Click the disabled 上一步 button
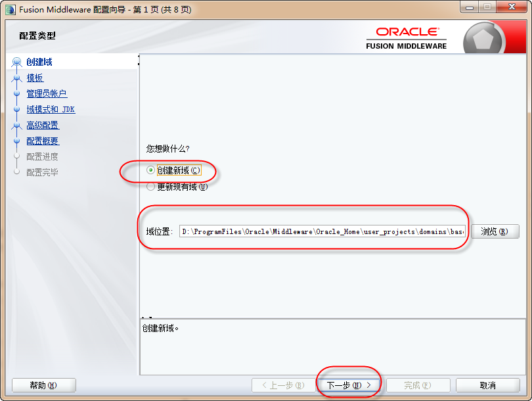The width and height of the screenshot is (532, 401). point(283,385)
